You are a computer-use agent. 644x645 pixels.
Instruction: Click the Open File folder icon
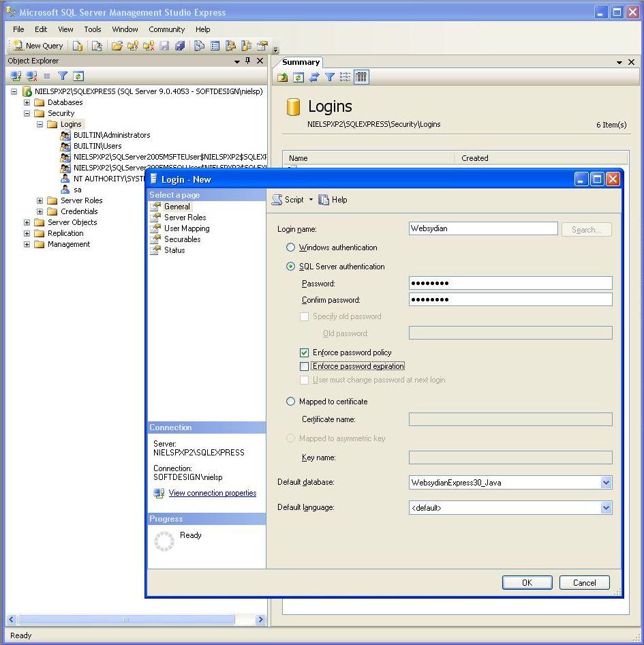coord(117,46)
